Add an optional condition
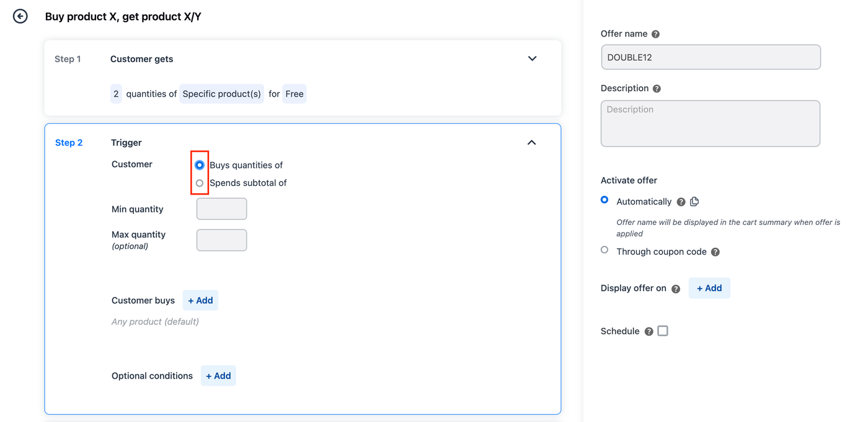The width and height of the screenshot is (868, 422). coord(218,376)
